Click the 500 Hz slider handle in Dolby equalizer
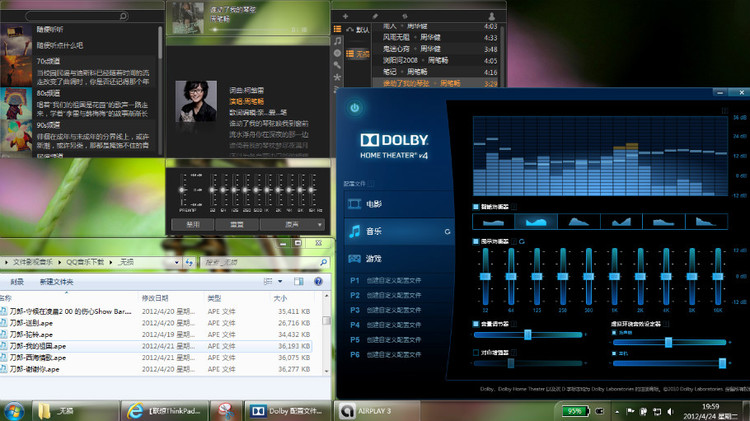Screen dimensions: 750x421 (588, 277)
